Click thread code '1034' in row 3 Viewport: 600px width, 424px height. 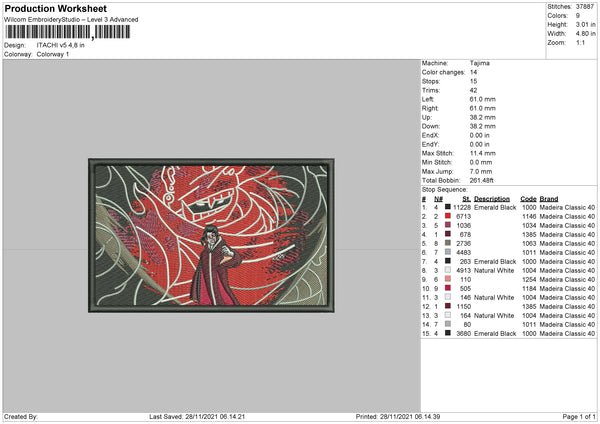pyautogui.click(x=529, y=225)
